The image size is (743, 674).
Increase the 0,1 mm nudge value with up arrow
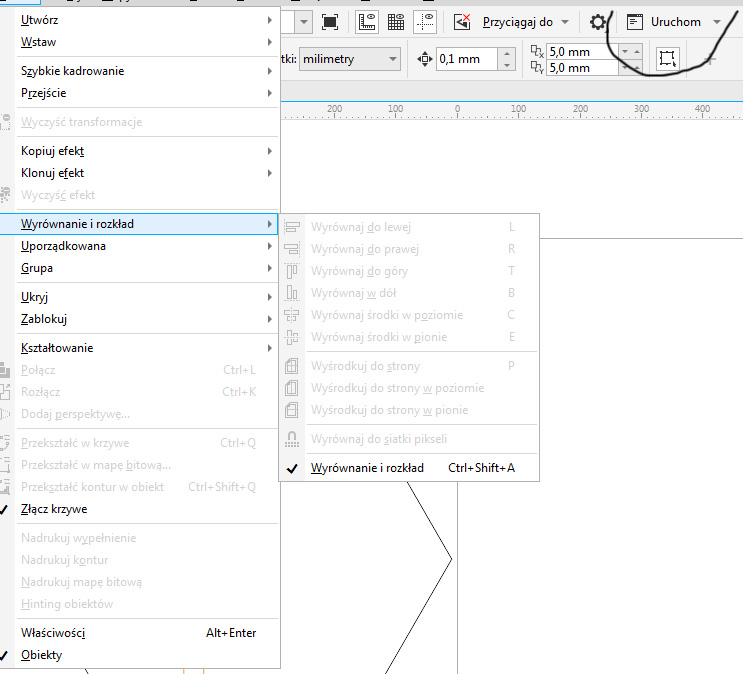507,54
